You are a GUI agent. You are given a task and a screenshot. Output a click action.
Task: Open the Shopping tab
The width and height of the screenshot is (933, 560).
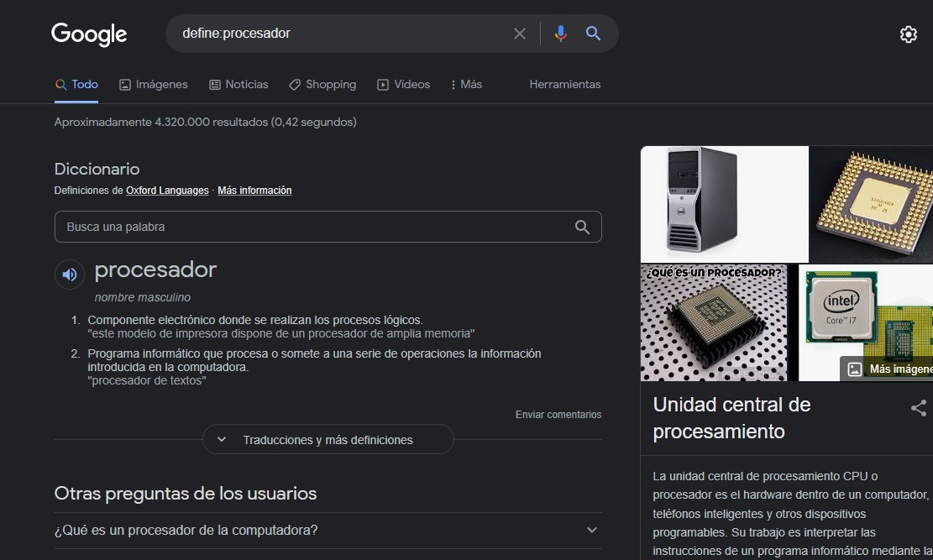[x=322, y=85]
